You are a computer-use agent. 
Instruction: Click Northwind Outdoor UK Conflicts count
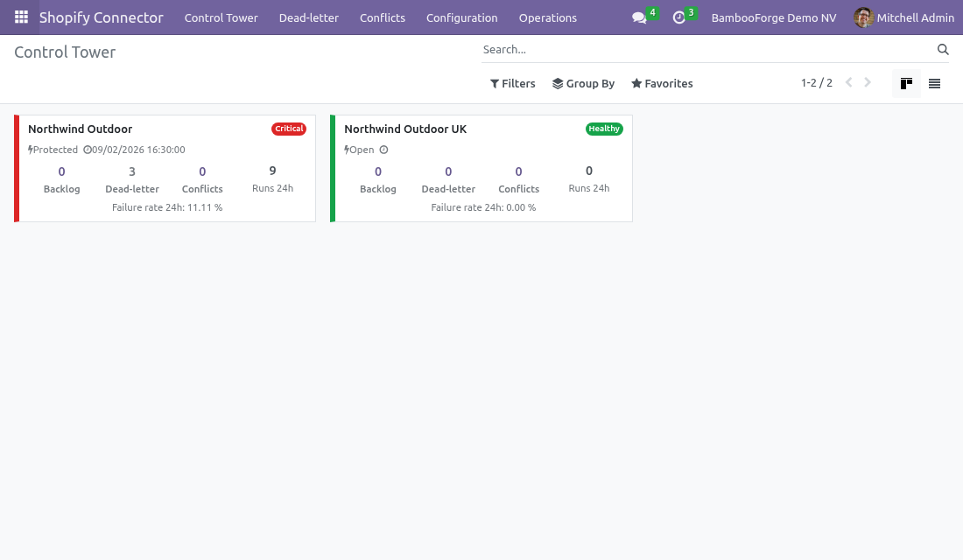click(518, 171)
